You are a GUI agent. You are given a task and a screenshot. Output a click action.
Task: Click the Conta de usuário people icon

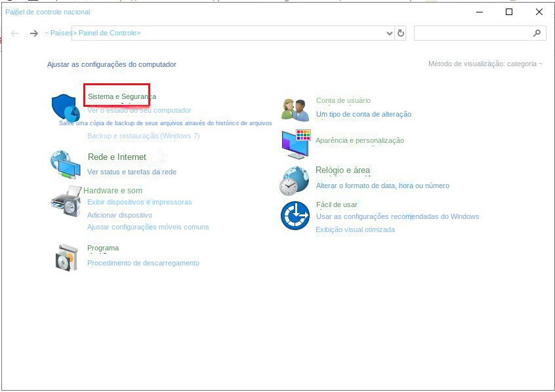[x=295, y=109]
